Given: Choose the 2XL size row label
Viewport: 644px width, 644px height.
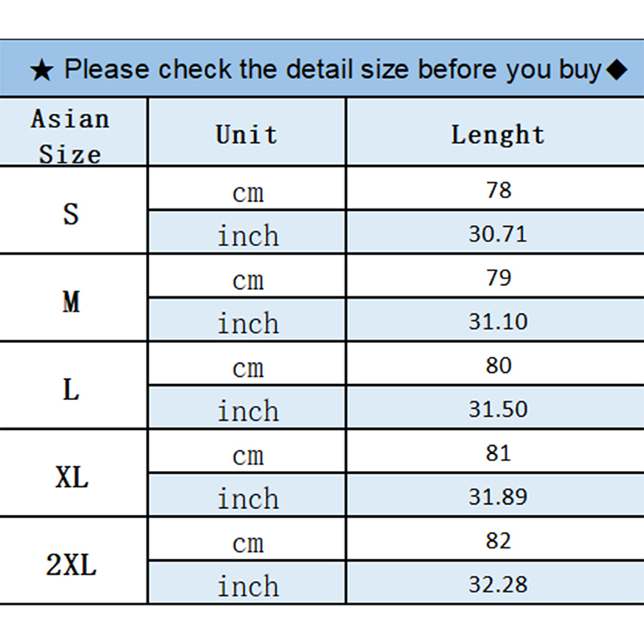Looking at the screenshot, I should click(x=72, y=565).
